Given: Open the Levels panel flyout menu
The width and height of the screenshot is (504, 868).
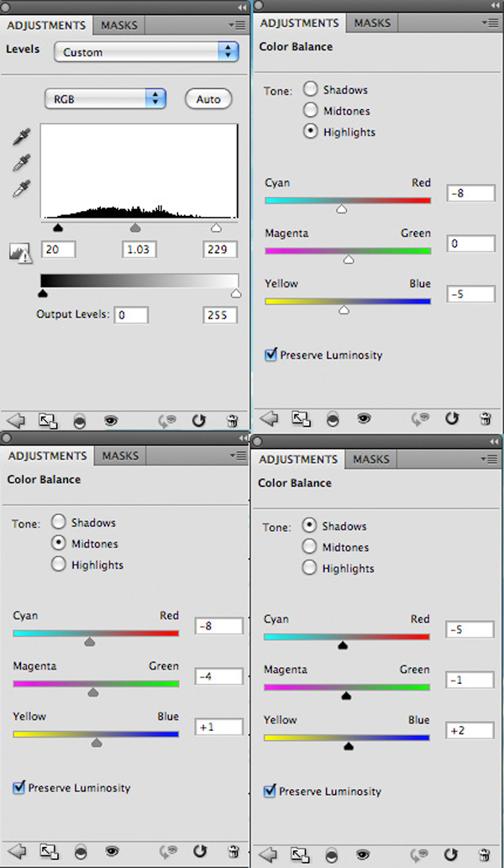Looking at the screenshot, I should pos(236,25).
